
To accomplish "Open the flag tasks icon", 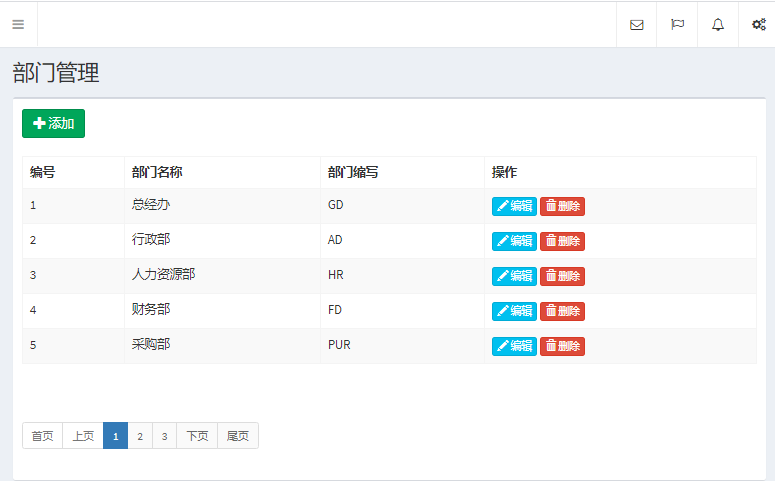I will (x=677, y=24).
